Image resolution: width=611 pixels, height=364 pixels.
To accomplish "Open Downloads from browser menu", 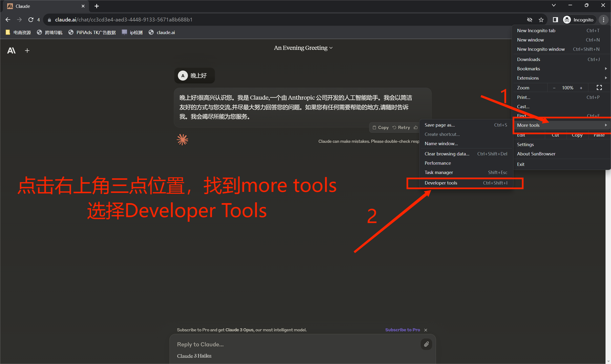I will (x=561, y=60).
